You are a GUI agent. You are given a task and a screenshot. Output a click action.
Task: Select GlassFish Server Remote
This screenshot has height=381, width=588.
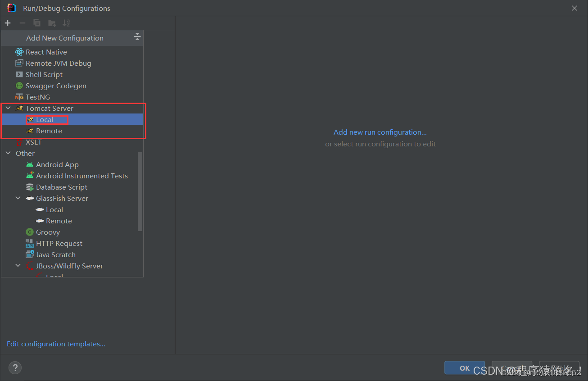[x=69, y=221]
